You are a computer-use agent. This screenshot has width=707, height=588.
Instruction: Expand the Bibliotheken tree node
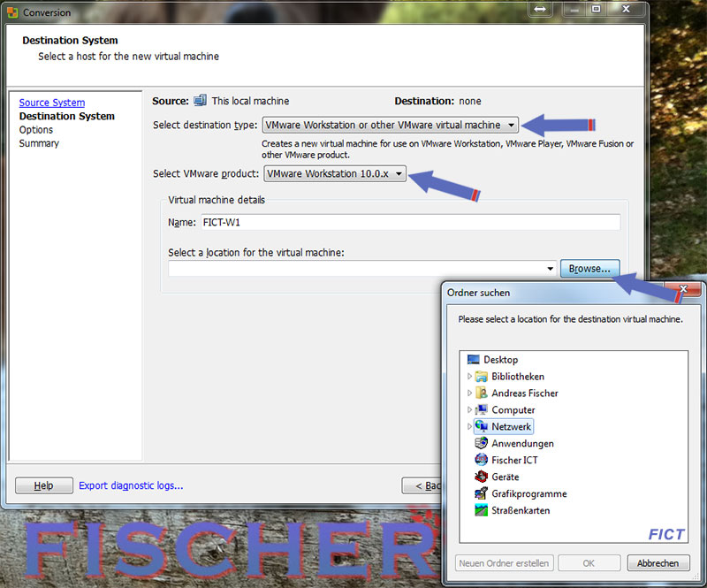click(469, 377)
